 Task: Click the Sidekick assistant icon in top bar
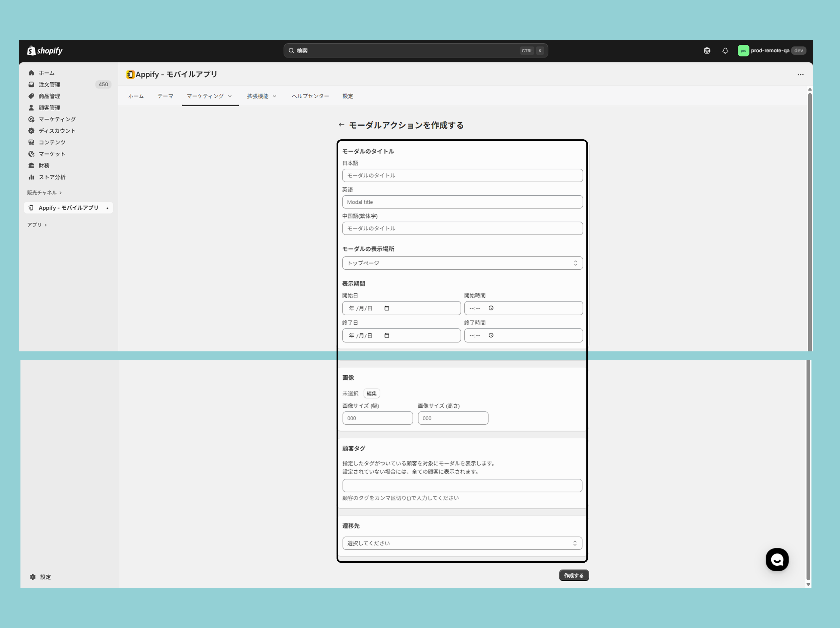pyautogui.click(x=707, y=51)
